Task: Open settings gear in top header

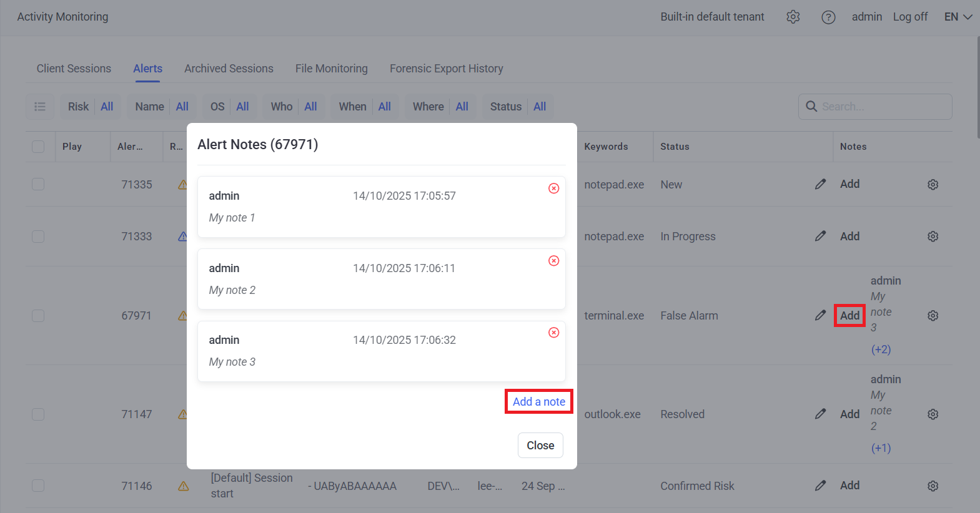Action: [793, 17]
